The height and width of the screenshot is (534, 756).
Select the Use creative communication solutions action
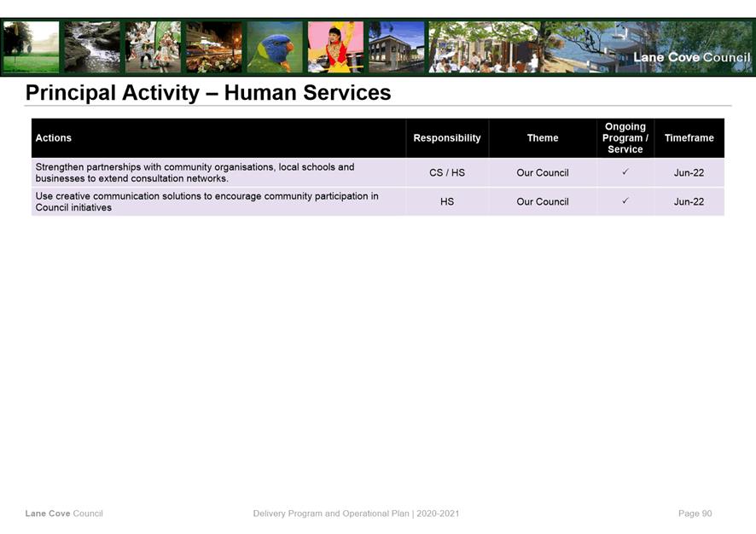click(x=206, y=201)
